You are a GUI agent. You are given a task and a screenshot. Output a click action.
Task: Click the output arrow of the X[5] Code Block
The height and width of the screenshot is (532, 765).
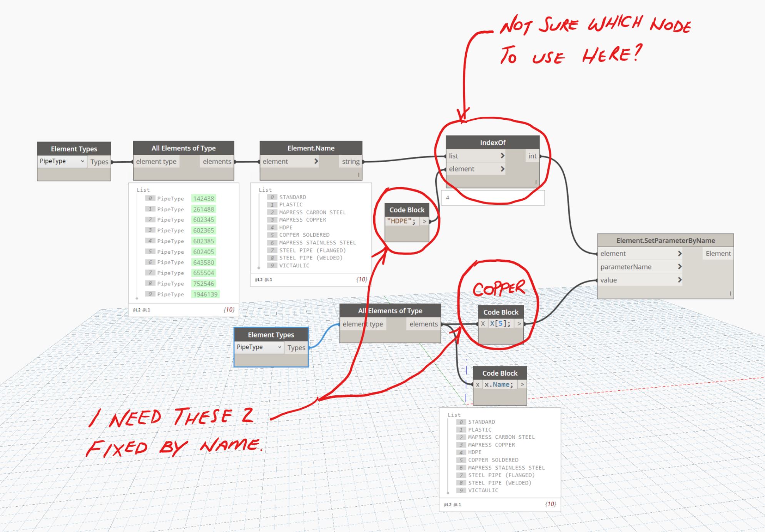[519, 324]
